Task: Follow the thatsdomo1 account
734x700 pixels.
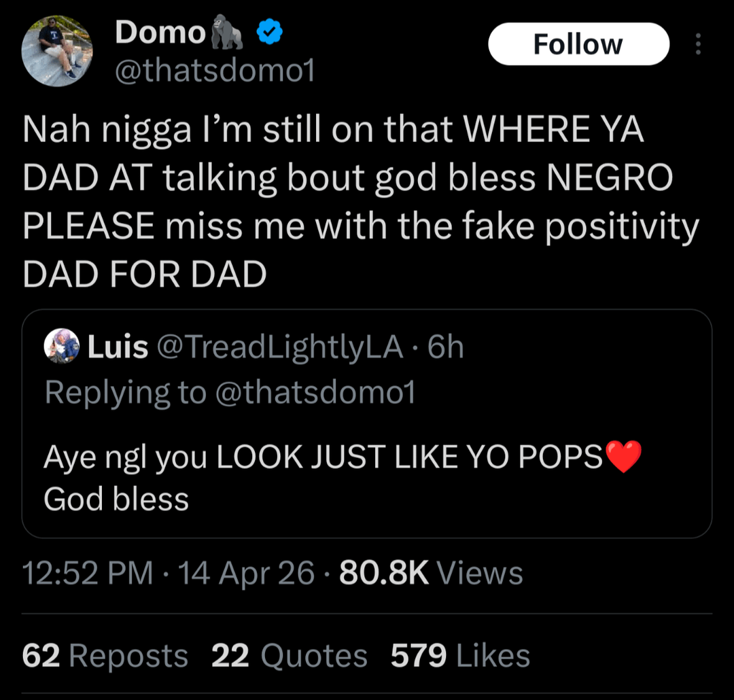Action: (578, 44)
